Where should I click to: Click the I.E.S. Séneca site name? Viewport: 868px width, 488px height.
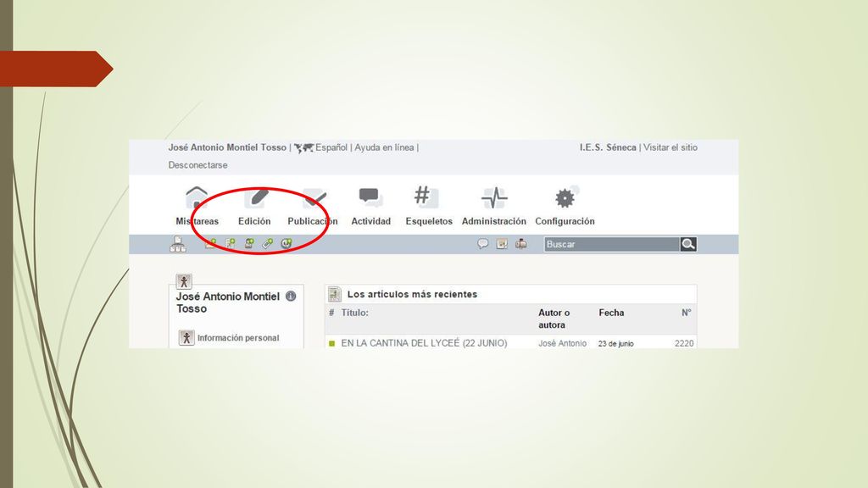pyautogui.click(x=608, y=147)
